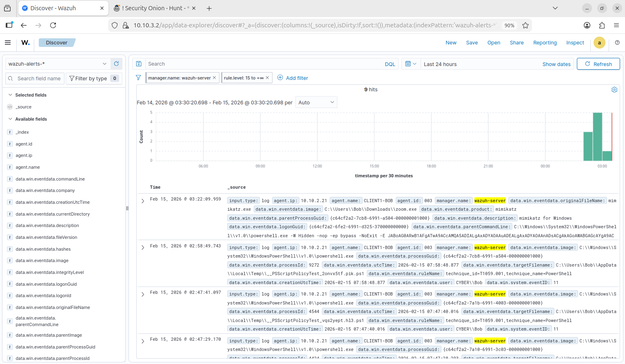625x364 pixels.
Task: Open the histogram chart settings gear
Action: [x=614, y=90]
